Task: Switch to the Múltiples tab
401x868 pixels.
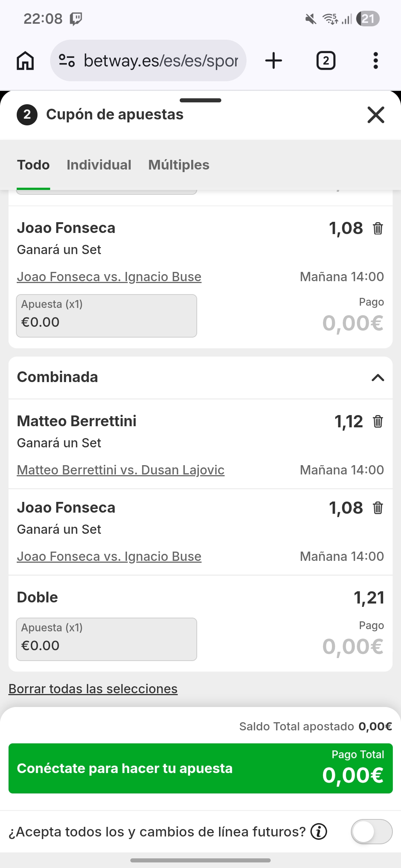Action: click(x=179, y=165)
